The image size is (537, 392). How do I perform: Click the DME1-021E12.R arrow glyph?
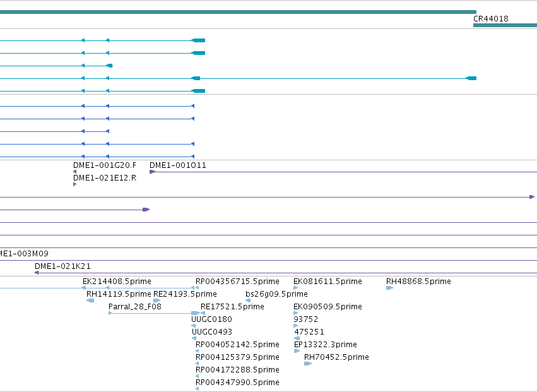(75, 184)
